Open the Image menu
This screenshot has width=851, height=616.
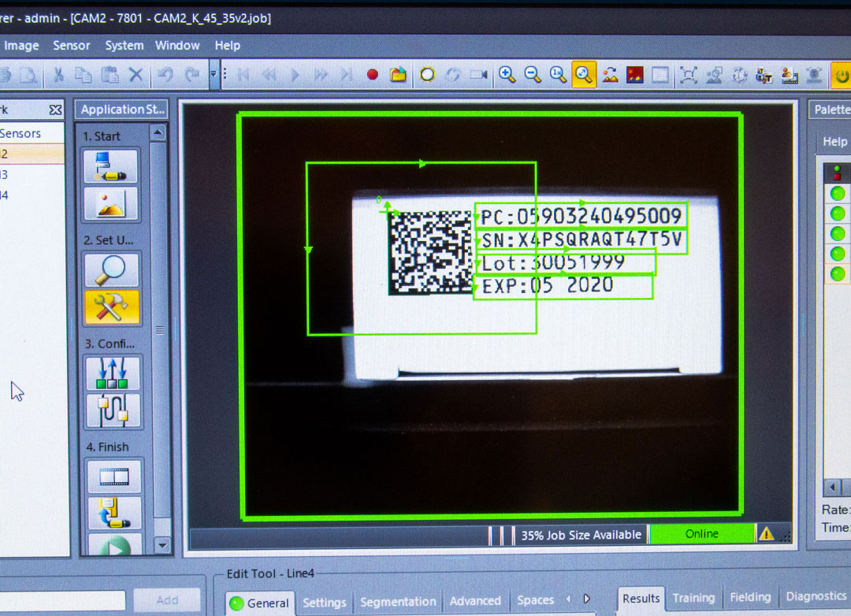(21, 46)
